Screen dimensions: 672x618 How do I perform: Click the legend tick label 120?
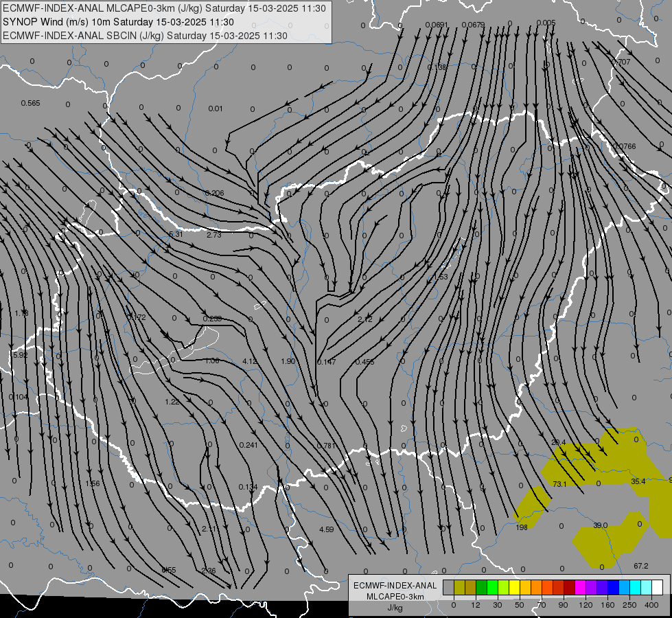pyautogui.click(x=586, y=605)
